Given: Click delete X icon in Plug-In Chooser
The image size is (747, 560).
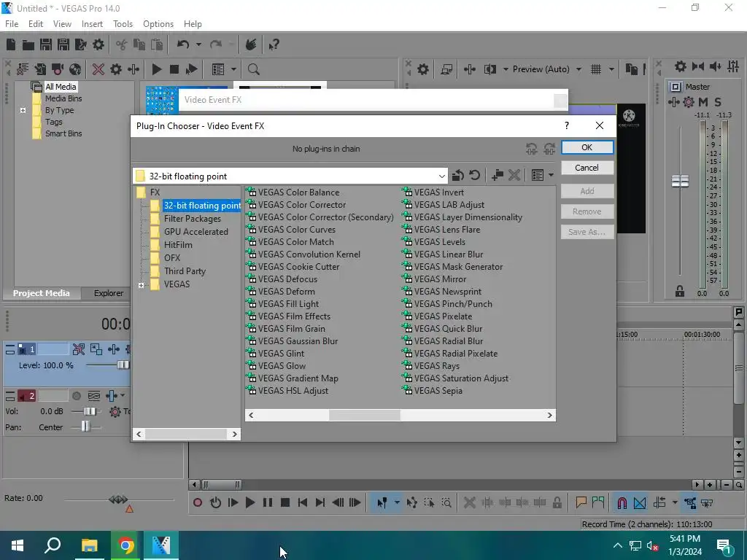Looking at the screenshot, I should point(514,175).
